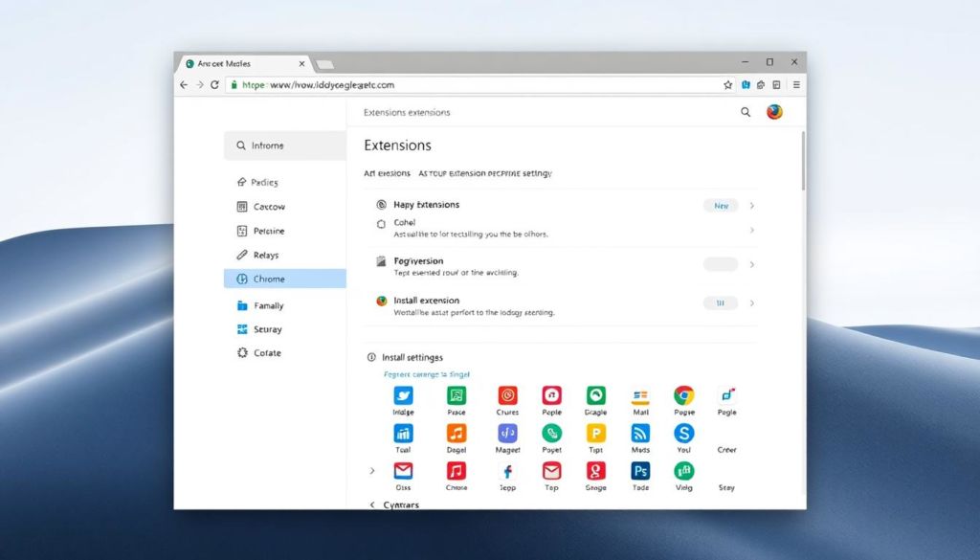This screenshot has width=980, height=560.
Task: Click the address bar URL
Action: (318, 85)
